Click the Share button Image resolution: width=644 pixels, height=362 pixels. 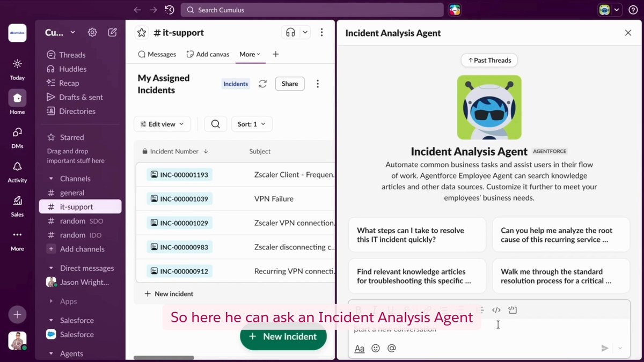coord(290,84)
